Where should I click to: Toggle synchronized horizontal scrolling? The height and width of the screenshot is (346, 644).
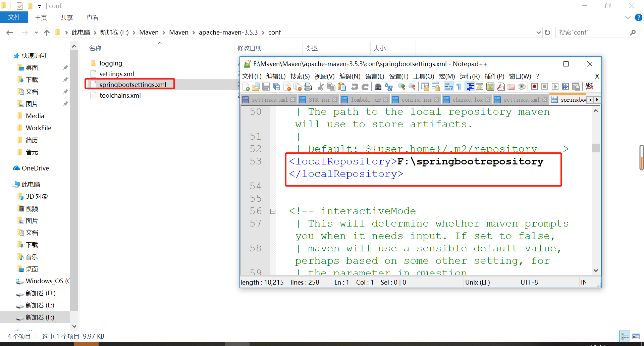coord(436,87)
